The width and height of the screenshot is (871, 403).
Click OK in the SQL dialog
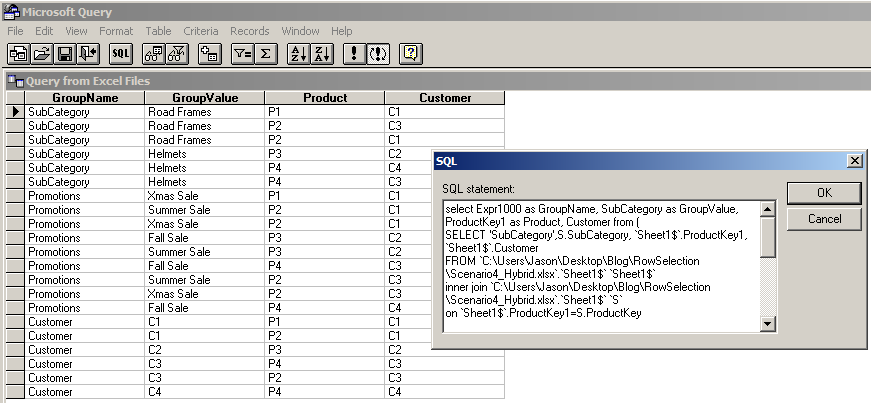pos(823,192)
